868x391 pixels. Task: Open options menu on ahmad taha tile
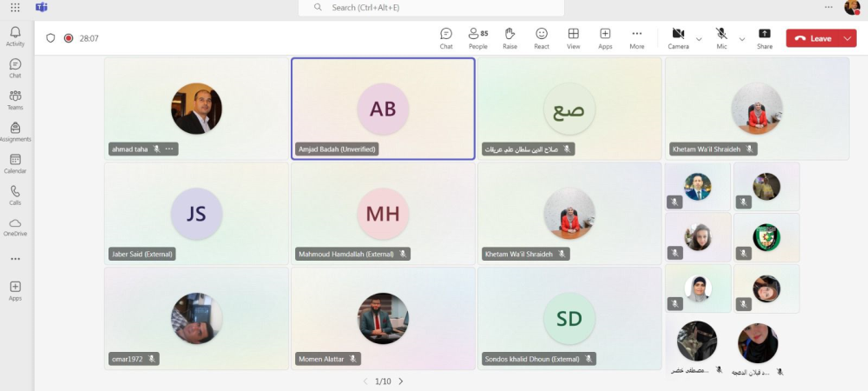point(169,149)
